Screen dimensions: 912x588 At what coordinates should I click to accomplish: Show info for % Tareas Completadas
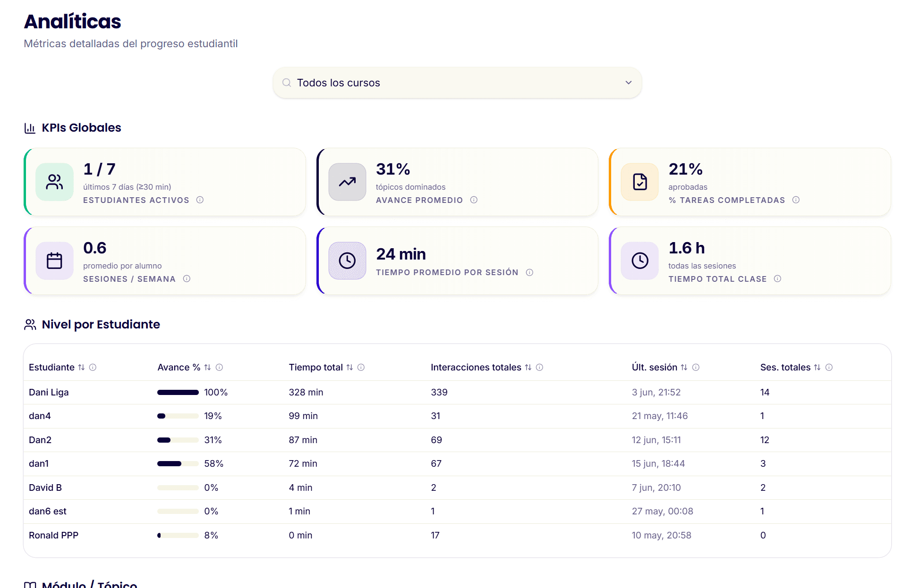tap(796, 200)
